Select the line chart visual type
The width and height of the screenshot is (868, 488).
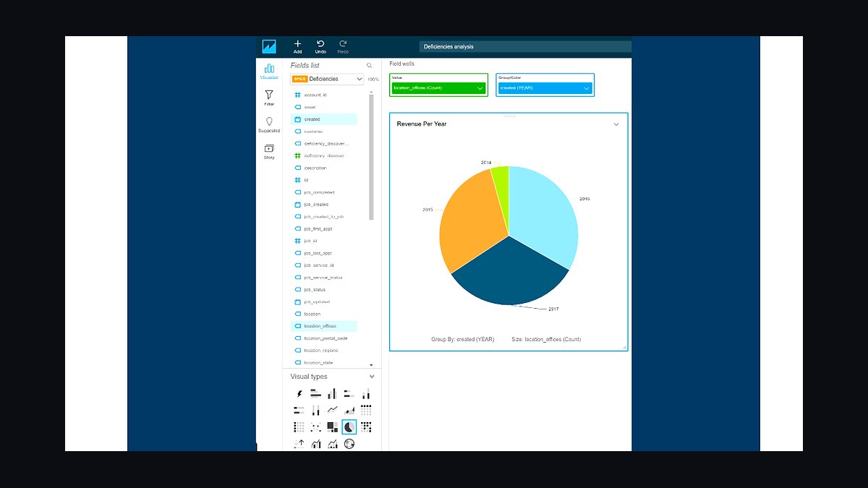tap(333, 410)
